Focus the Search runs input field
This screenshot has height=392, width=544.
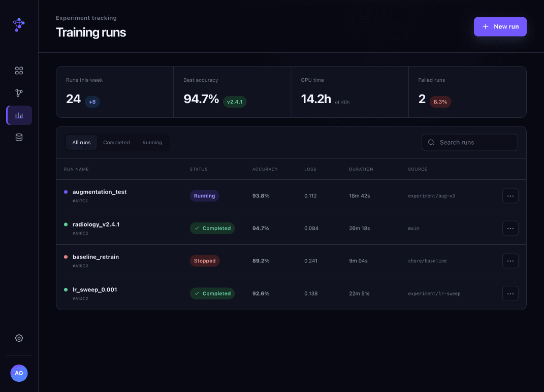470,143
